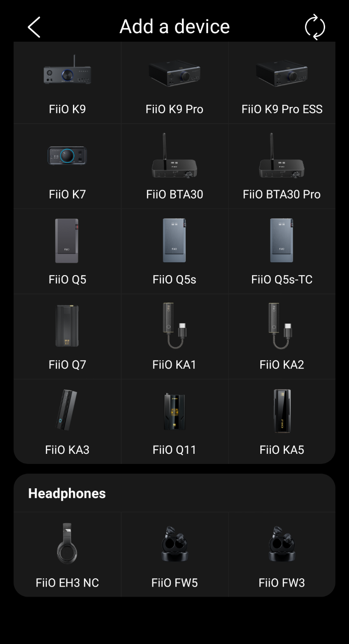Tap the refresh icon at top right
The height and width of the screenshot is (644, 349).
point(315,27)
